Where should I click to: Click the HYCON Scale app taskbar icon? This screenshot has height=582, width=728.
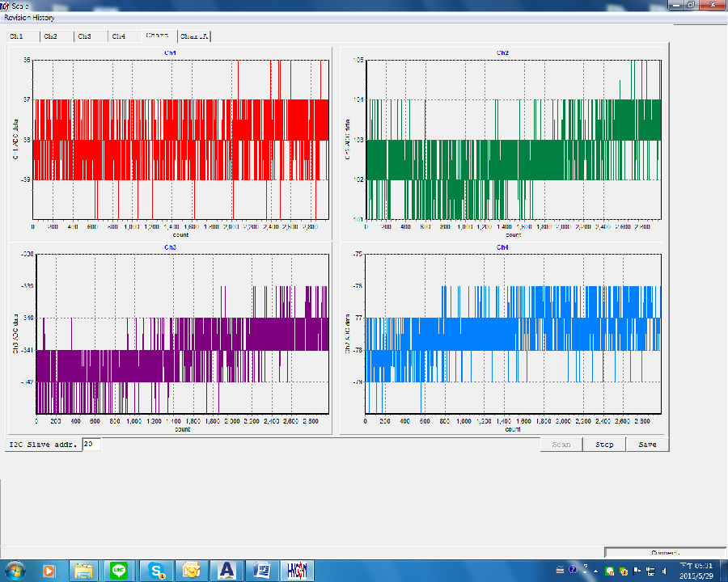pos(297,571)
